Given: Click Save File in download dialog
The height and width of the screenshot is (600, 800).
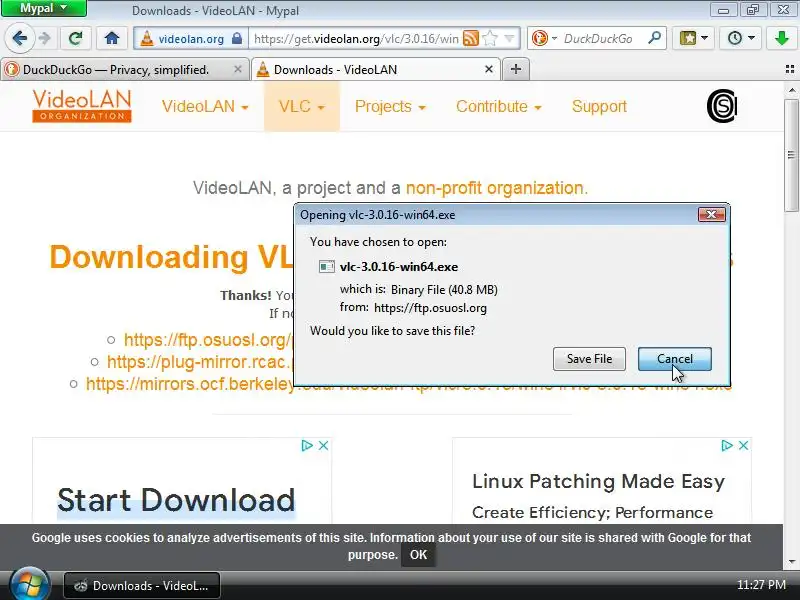Looking at the screenshot, I should tap(589, 359).
